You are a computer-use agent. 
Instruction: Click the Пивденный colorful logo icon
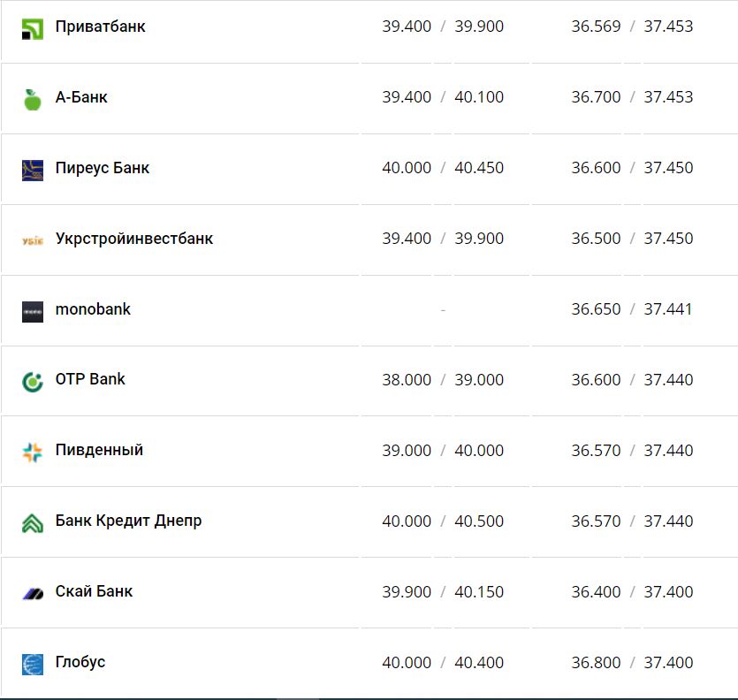click(x=33, y=453)
